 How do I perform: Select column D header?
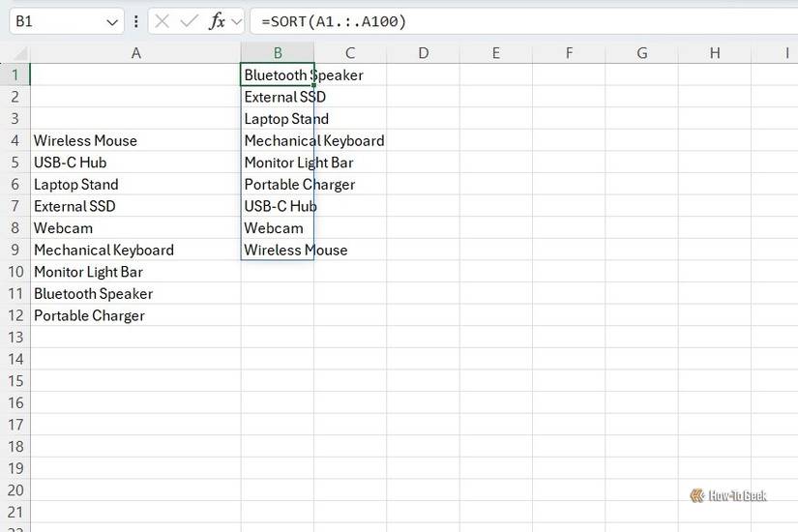pyautogui.click(x=423, y=53)
